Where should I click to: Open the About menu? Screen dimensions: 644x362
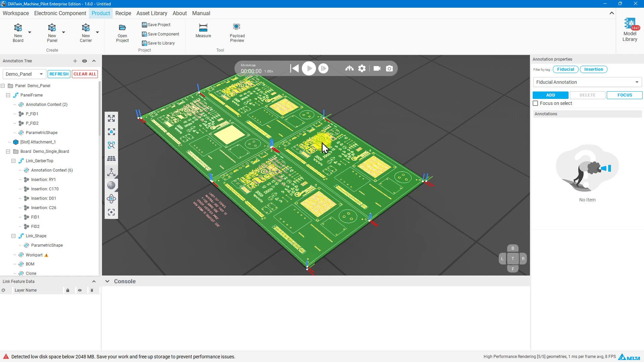click(x=180, y=13)
